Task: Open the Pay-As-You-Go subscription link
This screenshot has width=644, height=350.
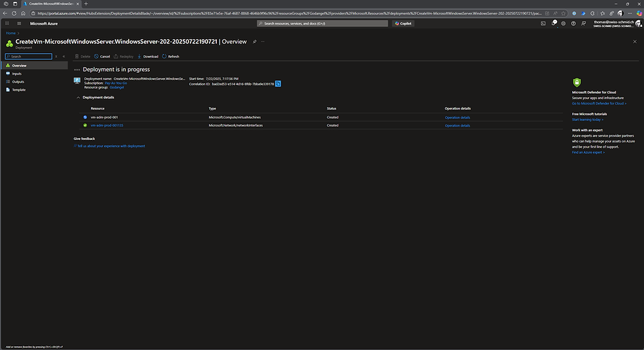Action: point(116,83)
